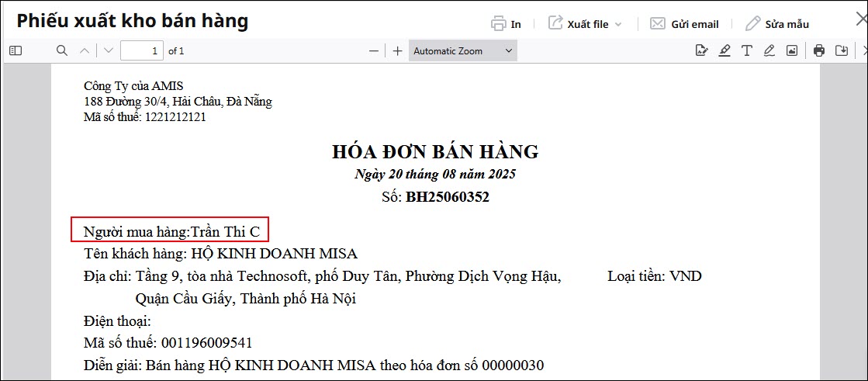Viewport: 868px width, 381px height.
Task: Zoom in with the plus icon
Action: (397, 51)
